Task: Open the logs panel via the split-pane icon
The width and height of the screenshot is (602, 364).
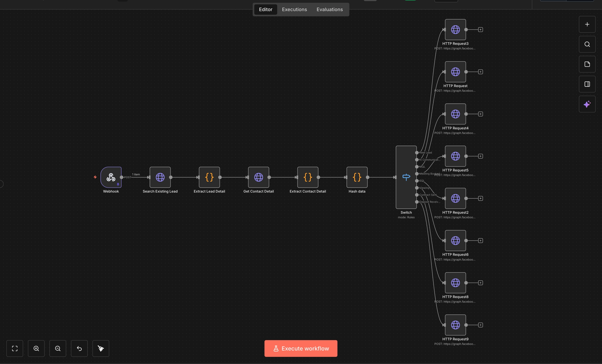Action: coord(587,84)
